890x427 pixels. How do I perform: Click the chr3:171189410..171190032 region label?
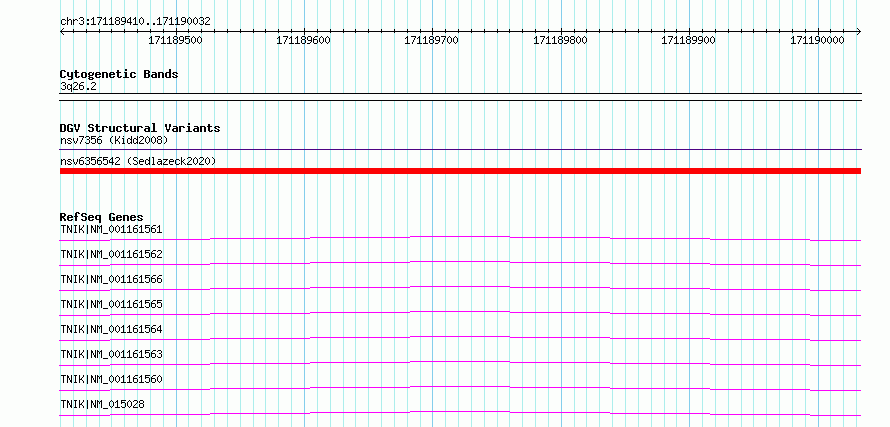135,21
